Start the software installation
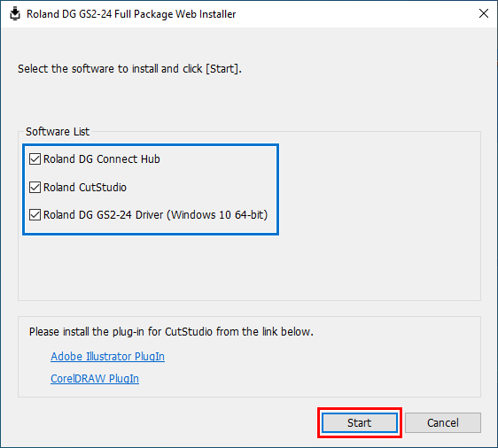The image size is (498, 448). pyautogui.click(x=360, y=422)
